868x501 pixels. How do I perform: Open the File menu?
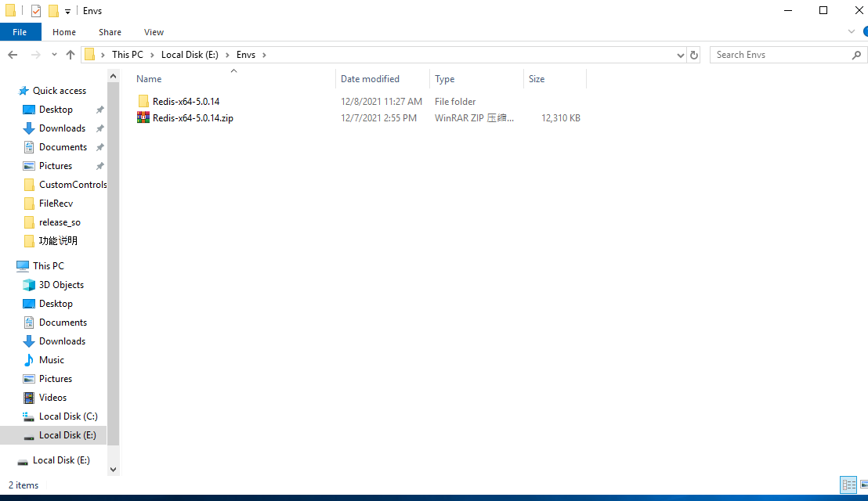(x=20, y=31)
